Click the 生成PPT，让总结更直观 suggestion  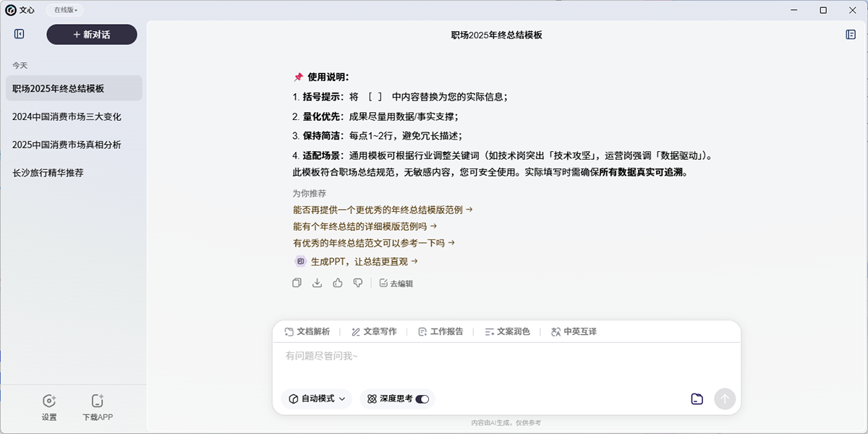(364, 261)
